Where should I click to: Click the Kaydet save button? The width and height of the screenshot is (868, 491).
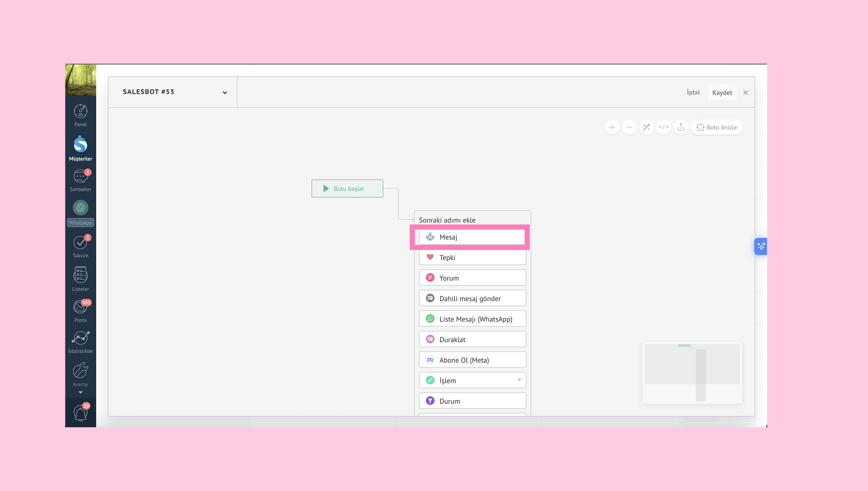click(x=722, y=92)
